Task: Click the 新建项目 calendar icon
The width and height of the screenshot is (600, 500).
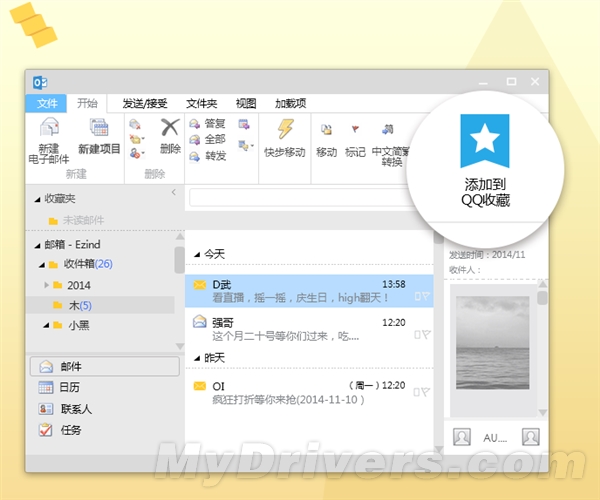Action: click(x=99, y=127)
